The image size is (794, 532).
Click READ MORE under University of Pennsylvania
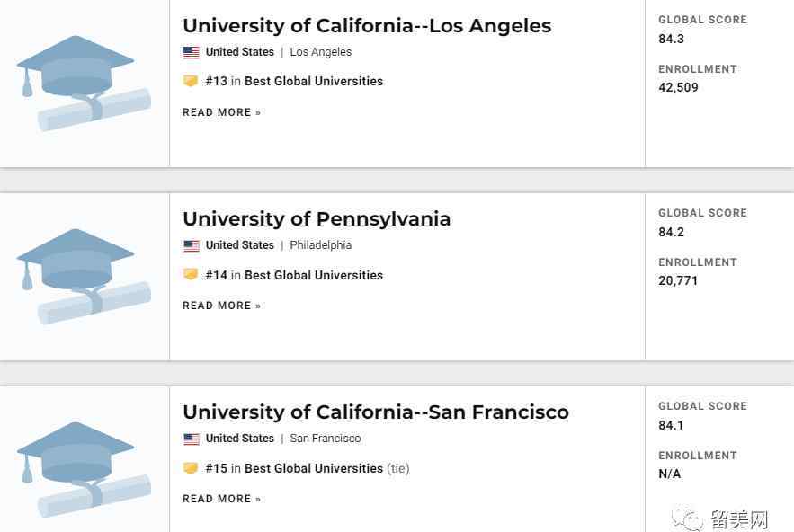[222, 306]
